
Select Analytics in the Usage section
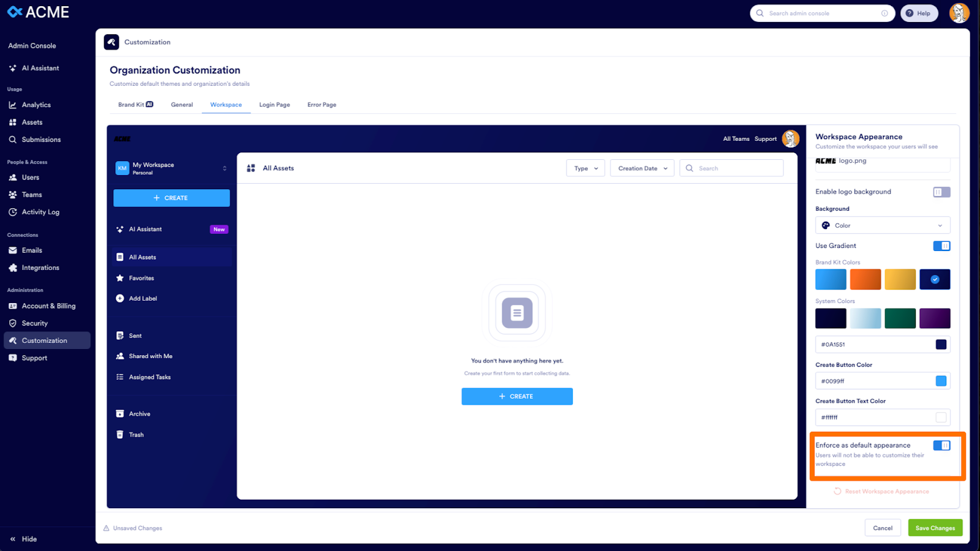coord(36,105)
